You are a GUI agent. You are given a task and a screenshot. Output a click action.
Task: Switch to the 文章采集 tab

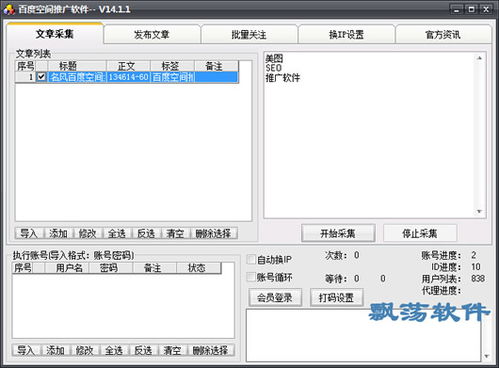55,34
